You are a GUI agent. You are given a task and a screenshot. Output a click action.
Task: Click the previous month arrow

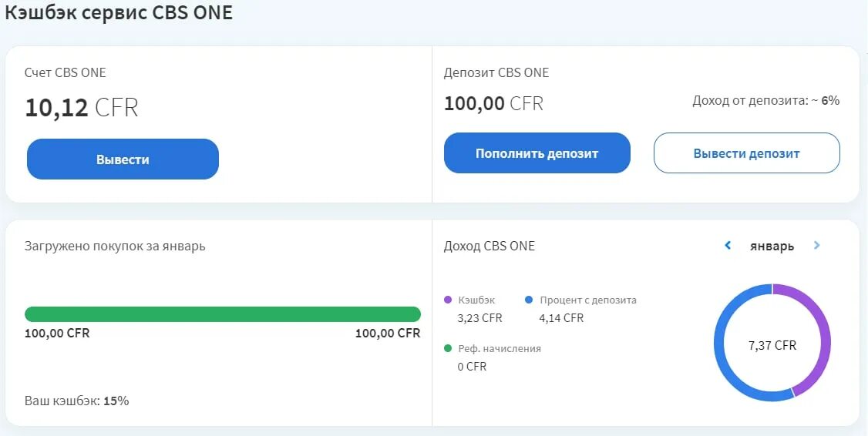728,246
